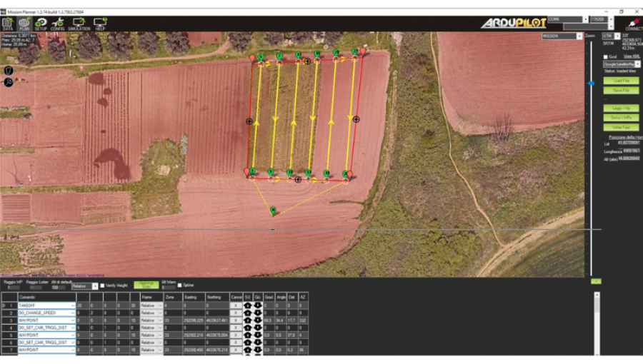Viewport: 643px width, 364px height.
Task: Toggle the Grid checkbox
Action: pyautogui.click(x=605, y=57)
